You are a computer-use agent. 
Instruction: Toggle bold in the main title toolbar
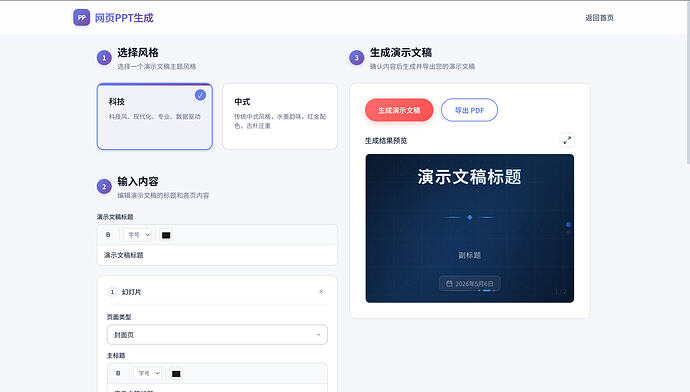coord(118,374)
